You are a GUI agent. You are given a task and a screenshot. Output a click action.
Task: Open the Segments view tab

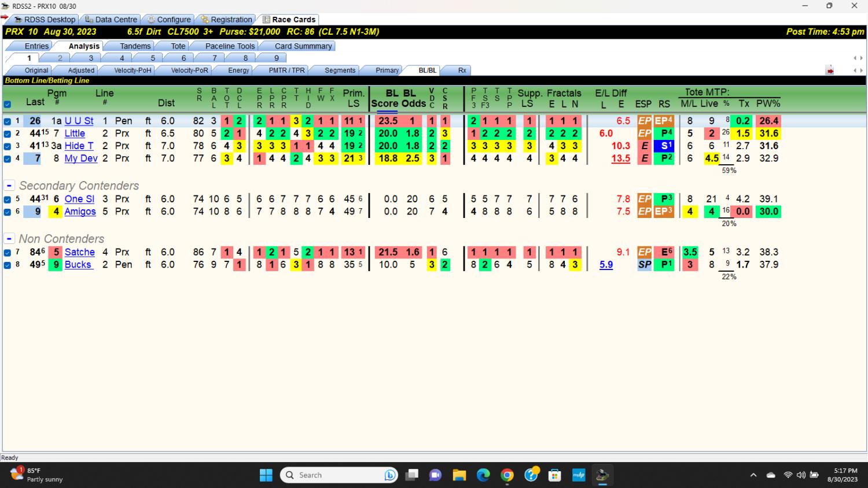click(x=340, y=71)
